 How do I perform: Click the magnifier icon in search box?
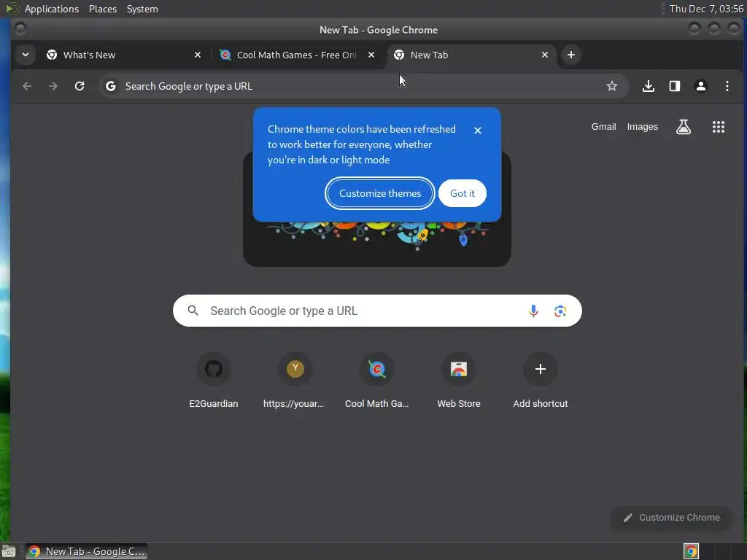193,311
